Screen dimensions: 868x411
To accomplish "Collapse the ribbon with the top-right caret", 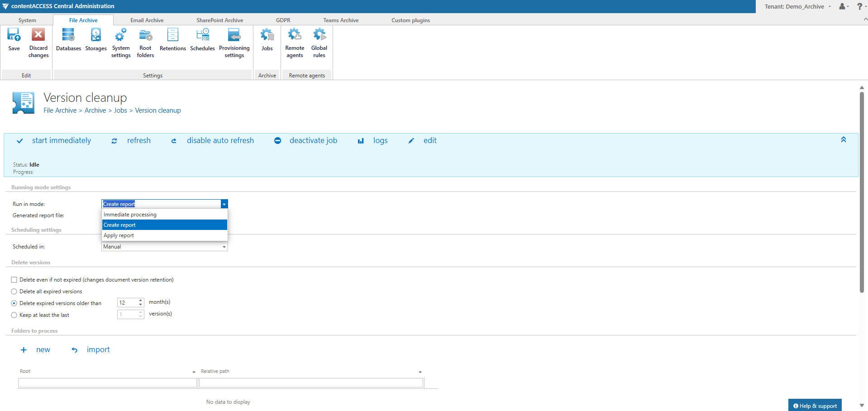I will 865,19.
